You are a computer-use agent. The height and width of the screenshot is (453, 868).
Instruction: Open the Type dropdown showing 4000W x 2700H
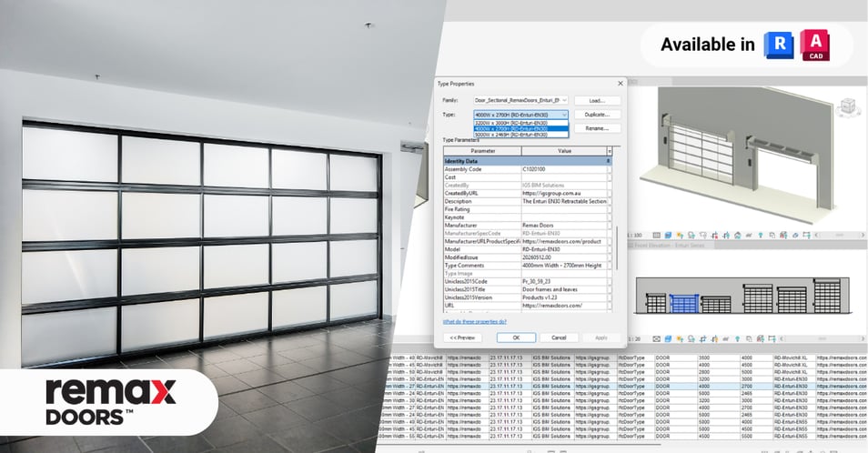coord(521,115)
